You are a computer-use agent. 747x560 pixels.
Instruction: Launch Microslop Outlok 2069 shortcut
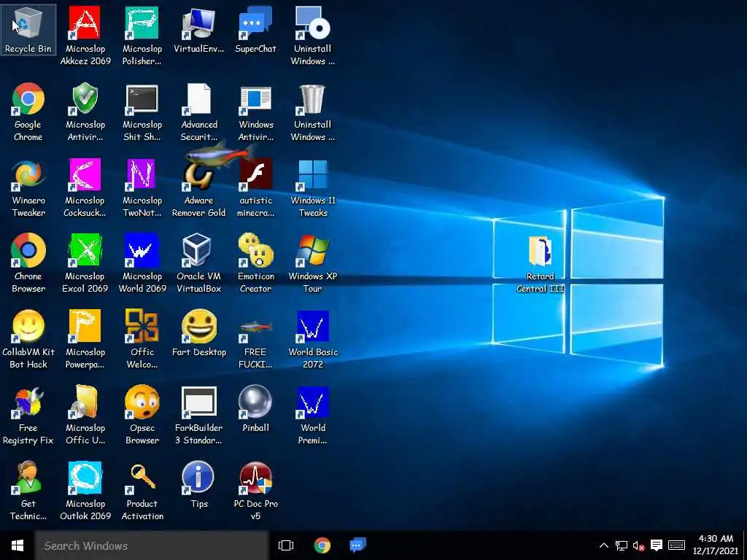click(85, 491)
